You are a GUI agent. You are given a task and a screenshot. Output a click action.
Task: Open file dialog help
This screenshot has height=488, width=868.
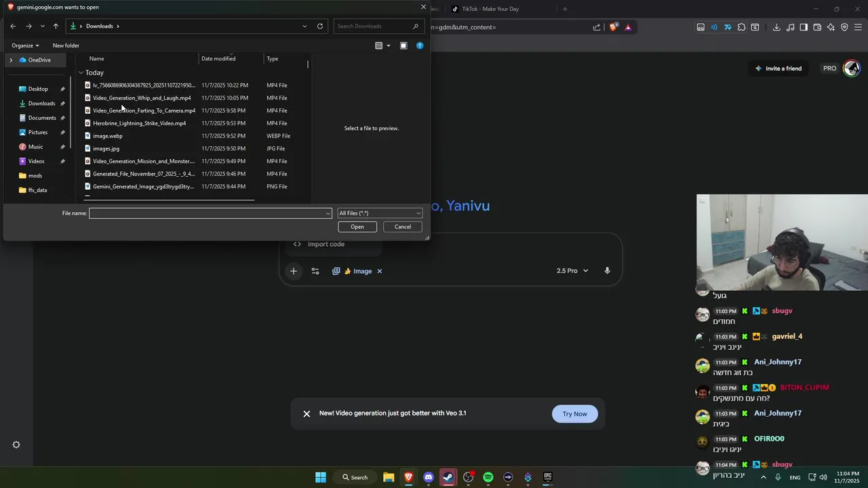coord(420,46)
